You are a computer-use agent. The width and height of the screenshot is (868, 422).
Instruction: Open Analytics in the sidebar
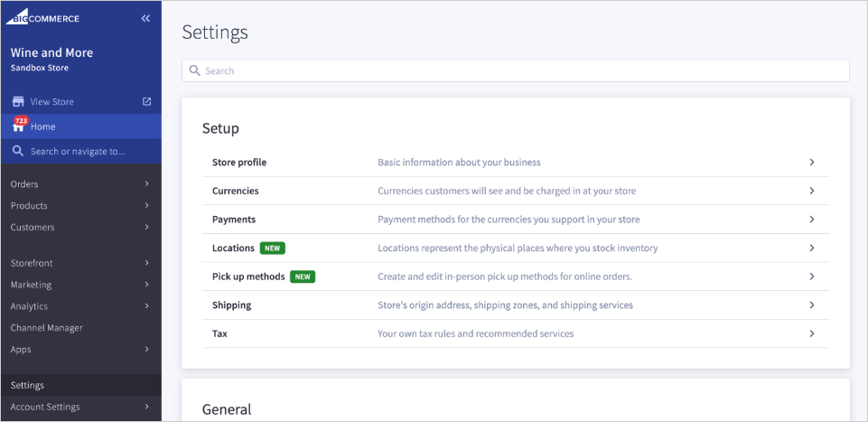coord(80,306)
